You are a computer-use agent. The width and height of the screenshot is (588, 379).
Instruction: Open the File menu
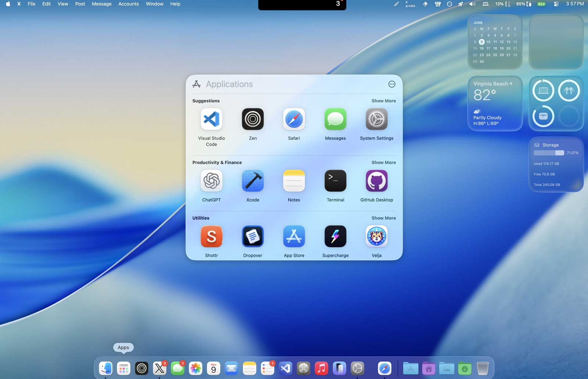[x=32, y=4]
